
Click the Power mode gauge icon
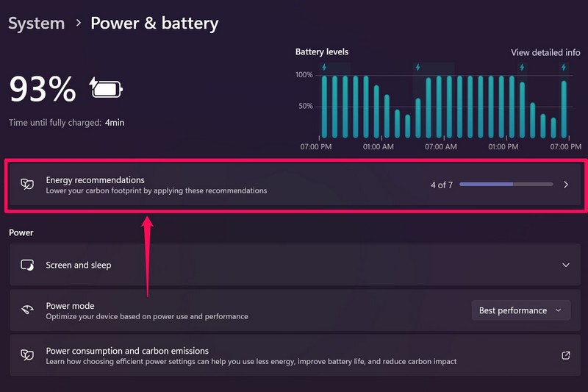[x=27, y=310]
